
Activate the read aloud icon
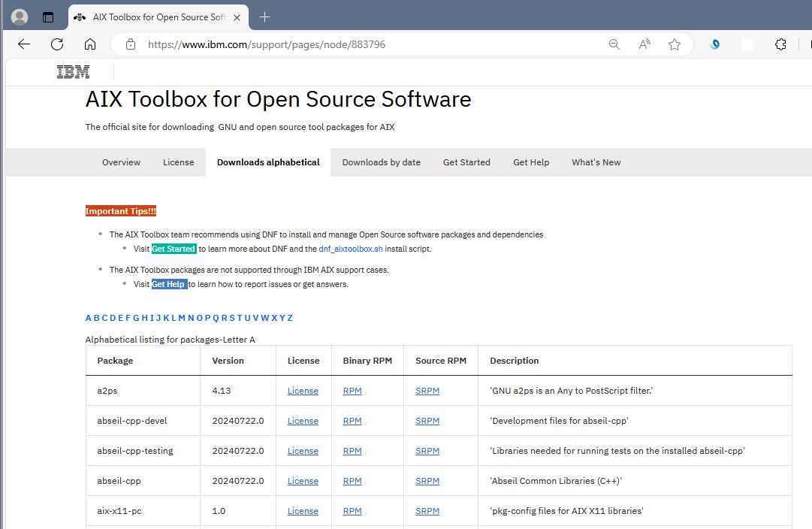(644, 44)
